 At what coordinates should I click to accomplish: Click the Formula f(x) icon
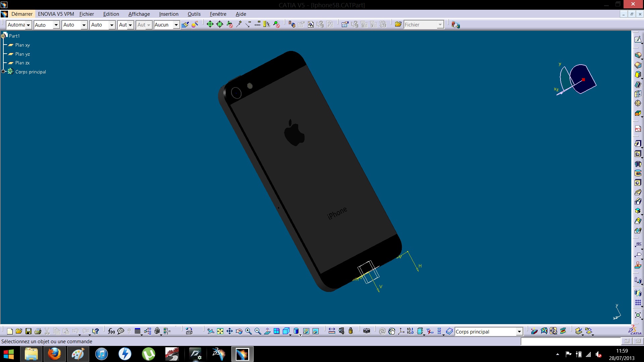(x=111, y=331)
